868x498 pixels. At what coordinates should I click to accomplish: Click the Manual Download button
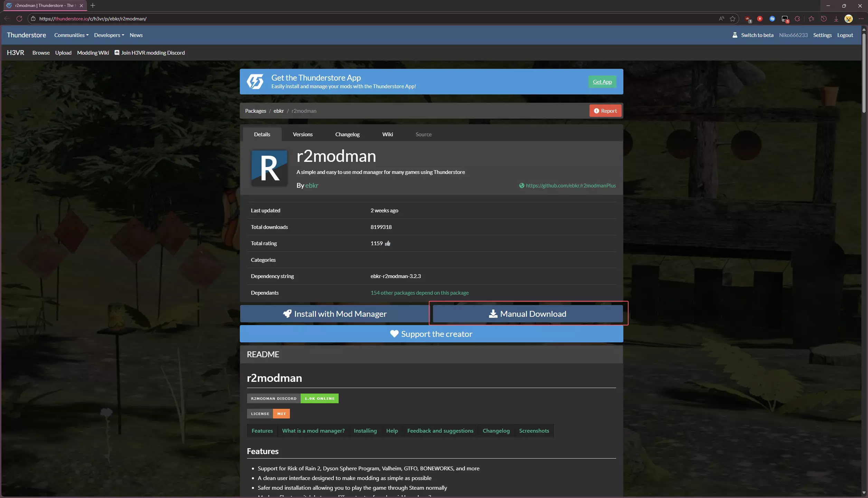pos(528,314)
